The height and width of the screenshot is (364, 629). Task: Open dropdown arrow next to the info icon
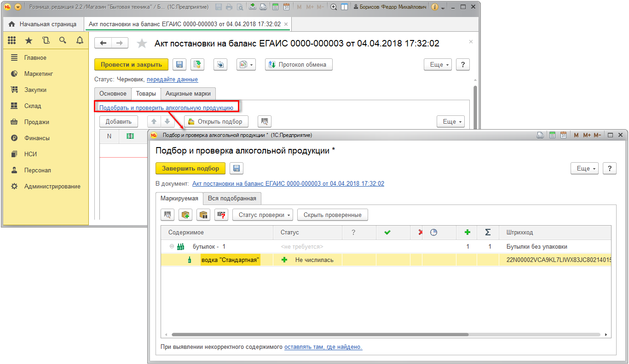pyautogui.click(x=443, y=8)
